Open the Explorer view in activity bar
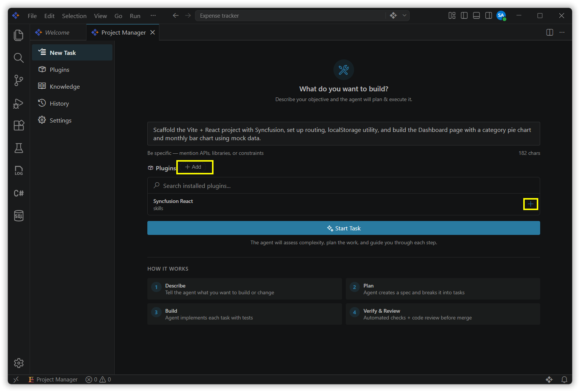Screen dimensions: 580x392 (x=18, y=35)
